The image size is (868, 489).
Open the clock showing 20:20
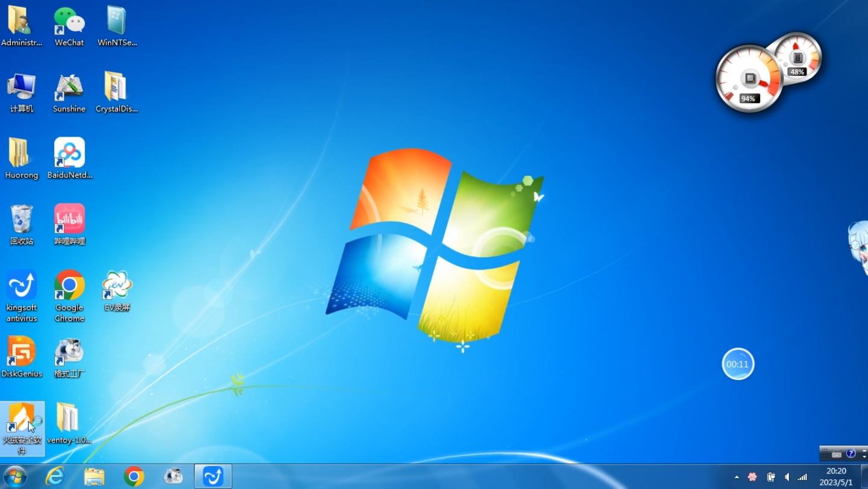[836, 477]
